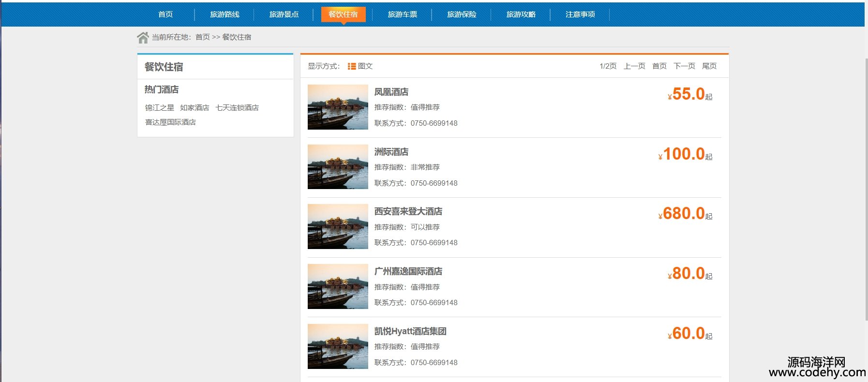Open the 凯悦Hyatt酒店集团 thumbnail image
This screenshot has height=382, width=868.
338,346
